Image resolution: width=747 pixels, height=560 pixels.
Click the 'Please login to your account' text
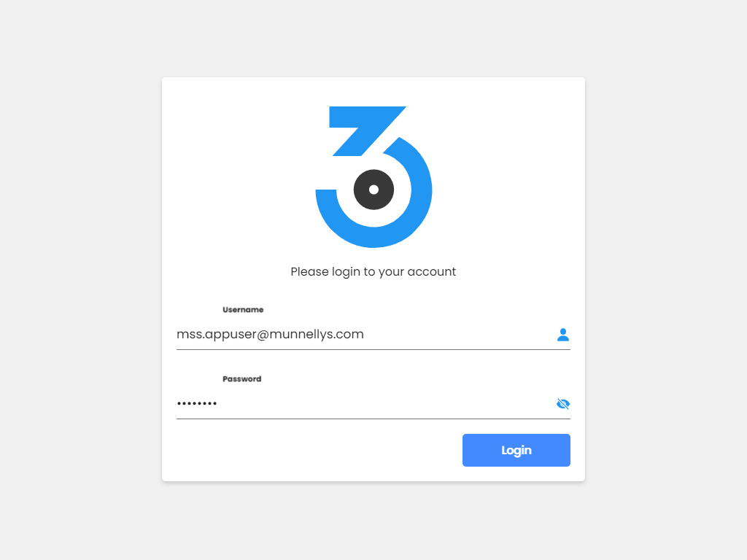(x=373, y=271)
